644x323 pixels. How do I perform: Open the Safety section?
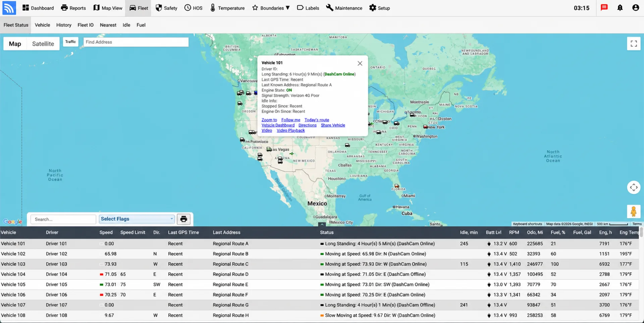166,8
